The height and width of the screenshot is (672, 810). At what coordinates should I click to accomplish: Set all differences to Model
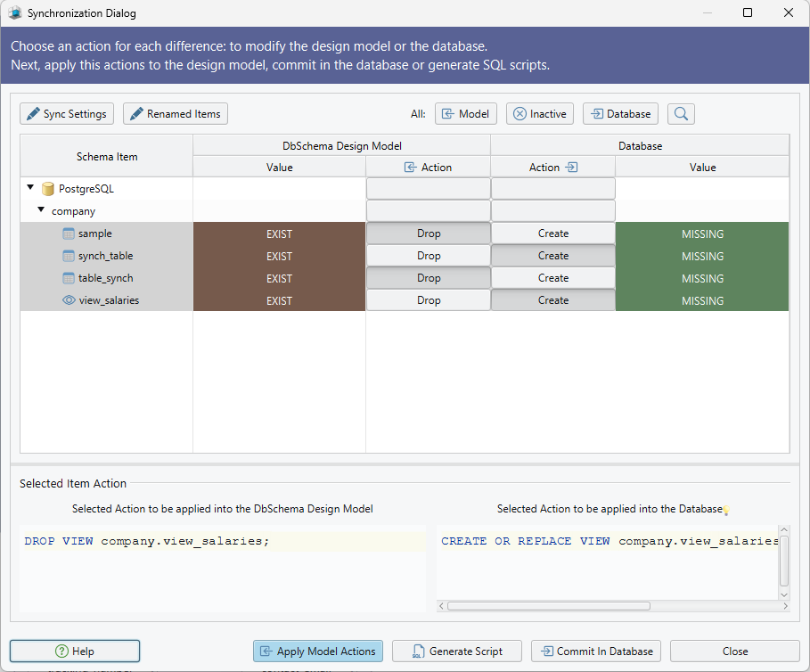(465, 114)
